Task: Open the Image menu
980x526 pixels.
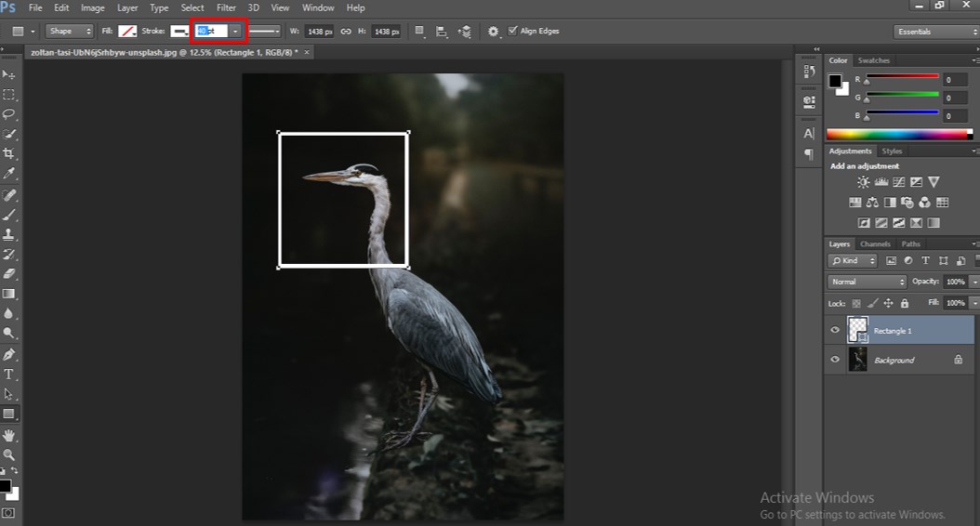Action: (x=92, y=8)
